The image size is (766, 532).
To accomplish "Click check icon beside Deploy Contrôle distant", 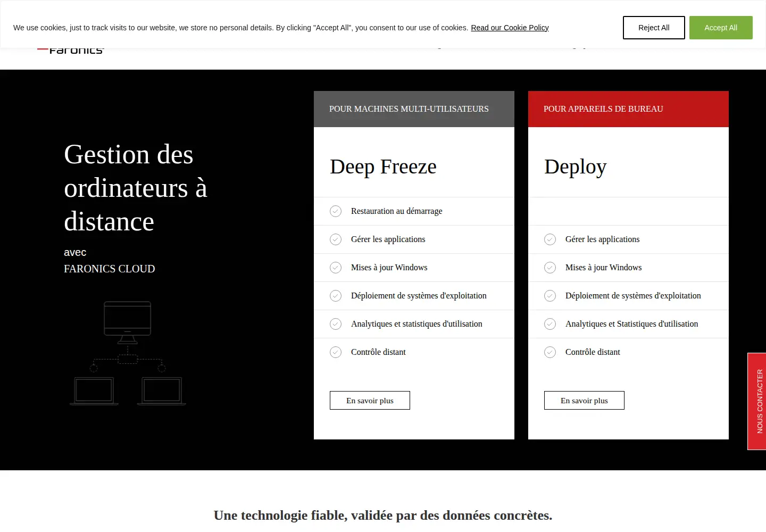I will (550, 352).
